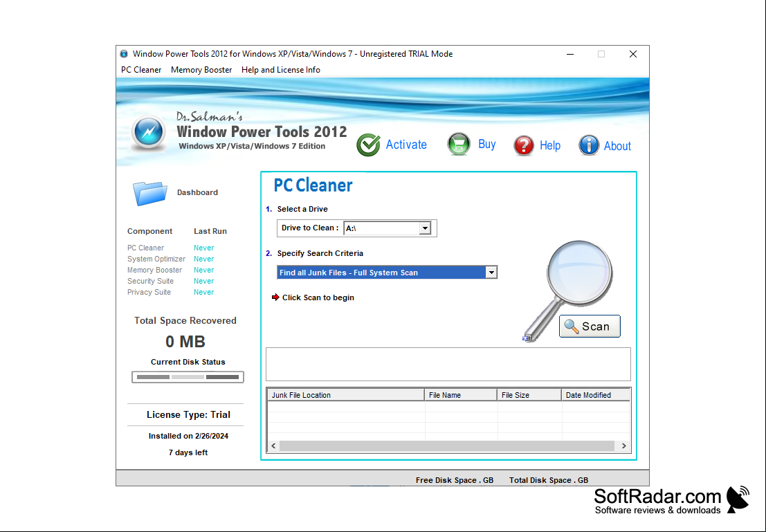The image size is (766, 532).
Task: Select System Optimizer in the Component list
Action: coord(156,259)
